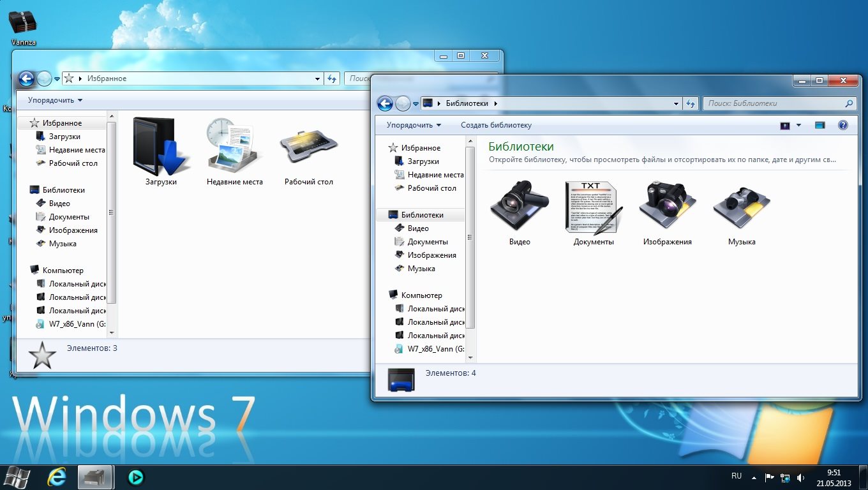Open Упорядочить menu in Избранное window
Screen dimensions: 868x490
(55, 100)
